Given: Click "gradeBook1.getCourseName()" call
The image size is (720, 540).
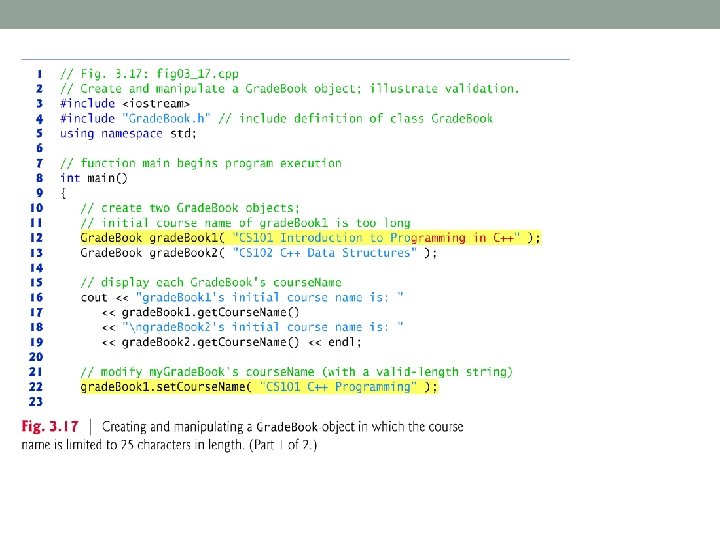Looking at the screenshot, I should (x=210, y=313).
